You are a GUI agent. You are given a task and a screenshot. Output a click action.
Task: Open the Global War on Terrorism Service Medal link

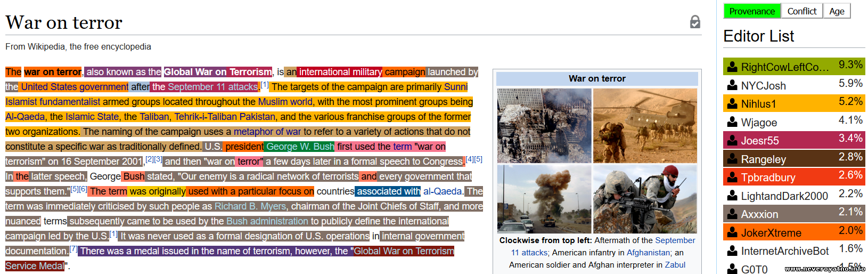[404, 251]
